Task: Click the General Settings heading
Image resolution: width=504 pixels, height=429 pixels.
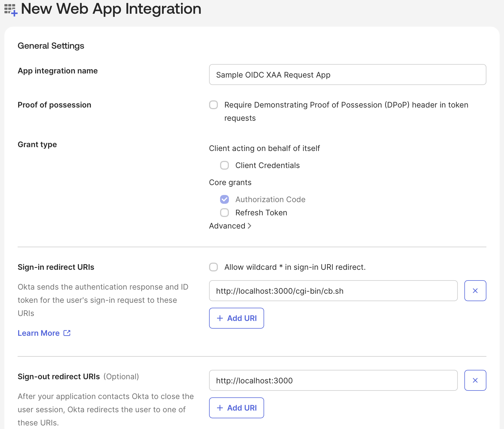Action: pos(51,46)
